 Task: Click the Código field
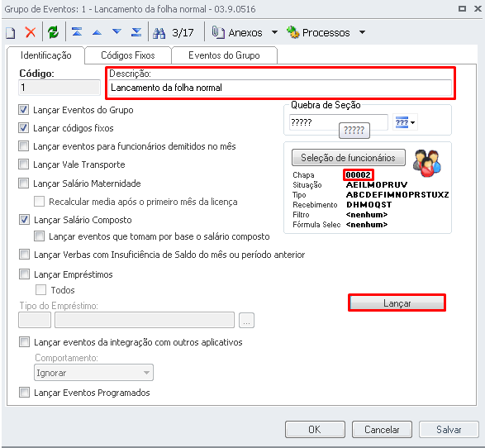[59, 88]
